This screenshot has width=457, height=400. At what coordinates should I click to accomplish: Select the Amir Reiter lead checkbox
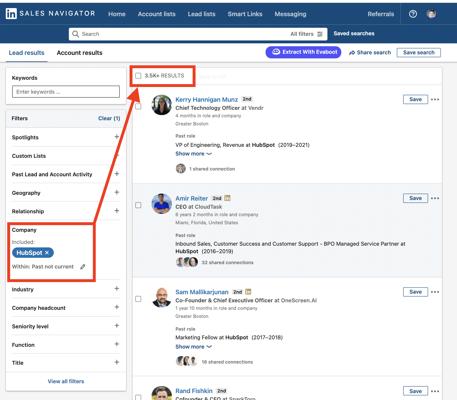(x=138, y=205)
